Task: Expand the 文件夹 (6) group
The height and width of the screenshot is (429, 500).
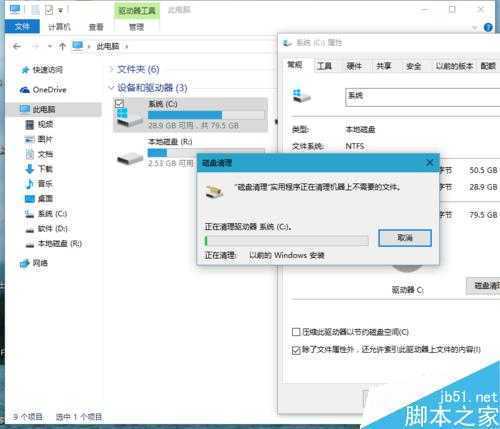Action: click(x=111, y=69)
